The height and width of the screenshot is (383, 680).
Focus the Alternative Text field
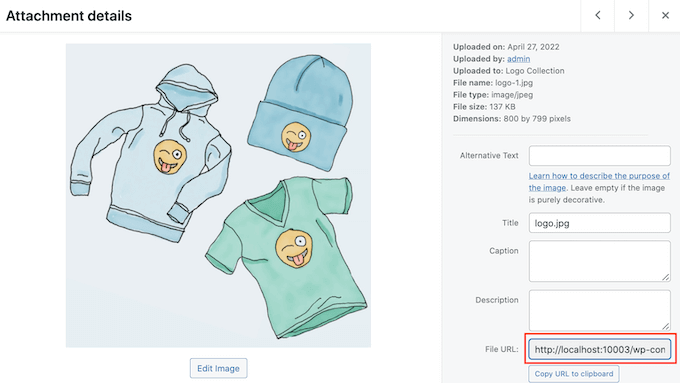599,155
